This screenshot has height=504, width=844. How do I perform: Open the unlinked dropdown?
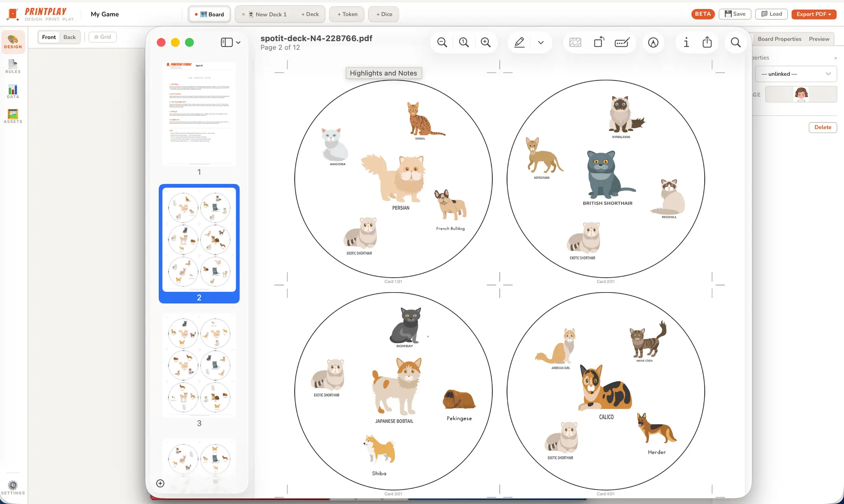pyautogui.click(x=796, y=74)
